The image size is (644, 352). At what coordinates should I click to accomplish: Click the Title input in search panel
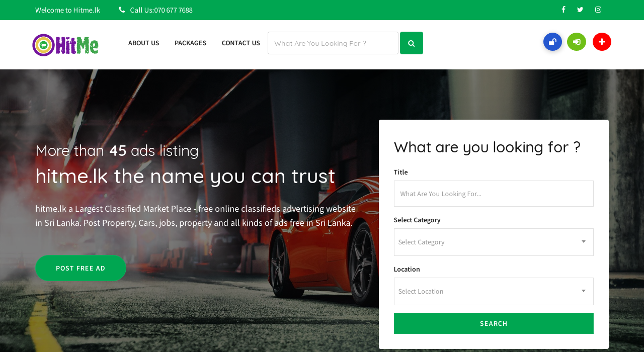click(494, 194)
